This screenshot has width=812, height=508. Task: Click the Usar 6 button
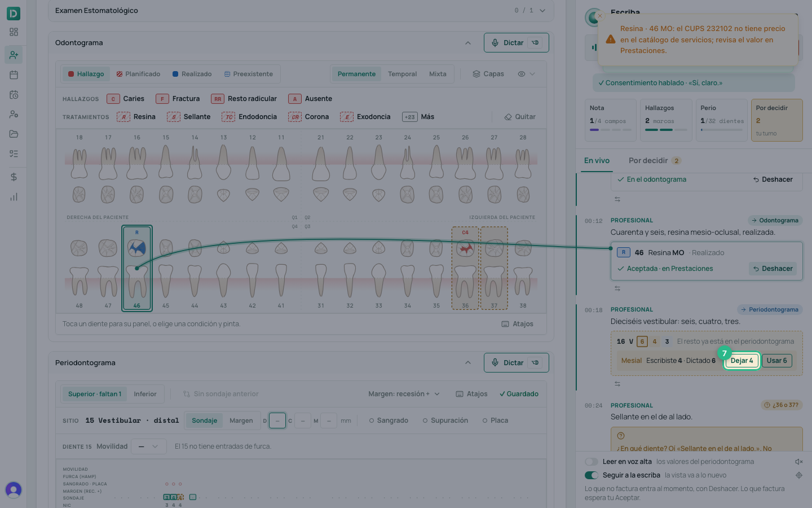tap(777, 361)
